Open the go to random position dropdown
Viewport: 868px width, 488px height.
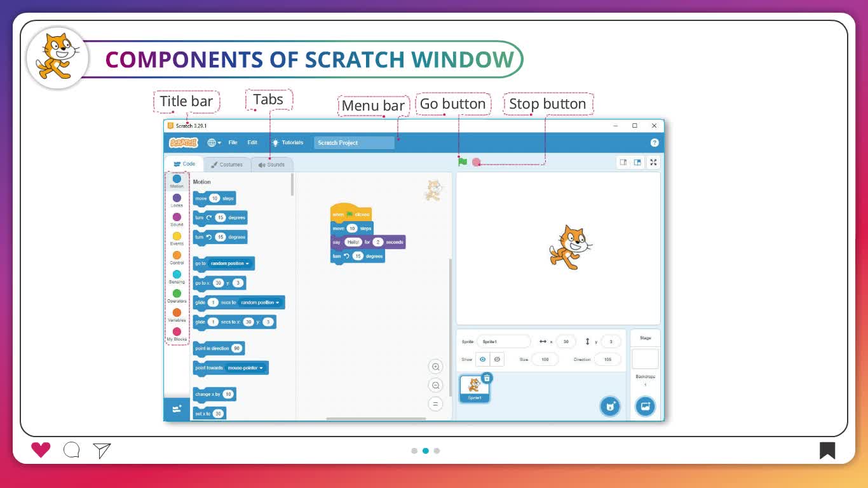(x=230, y=263)
